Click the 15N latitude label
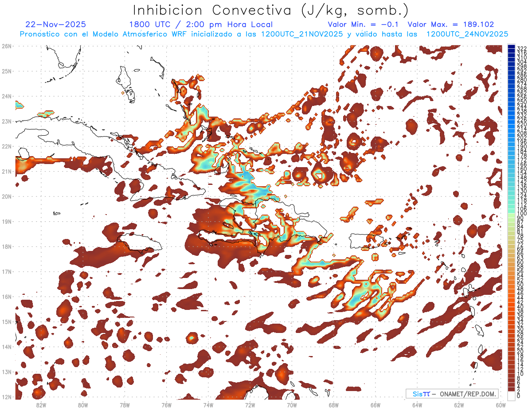This screenshot has width=532, height=411. (7, 321)
